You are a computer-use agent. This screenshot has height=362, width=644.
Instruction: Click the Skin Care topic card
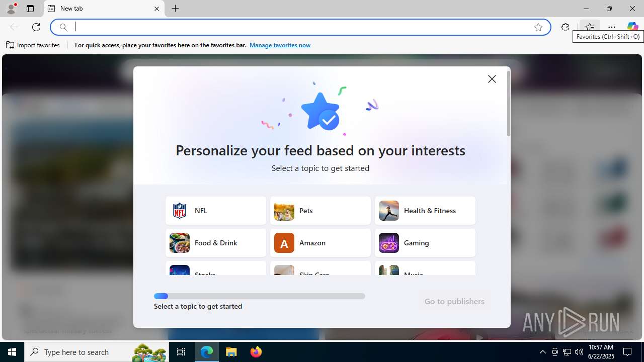click(x=320, y=268)
